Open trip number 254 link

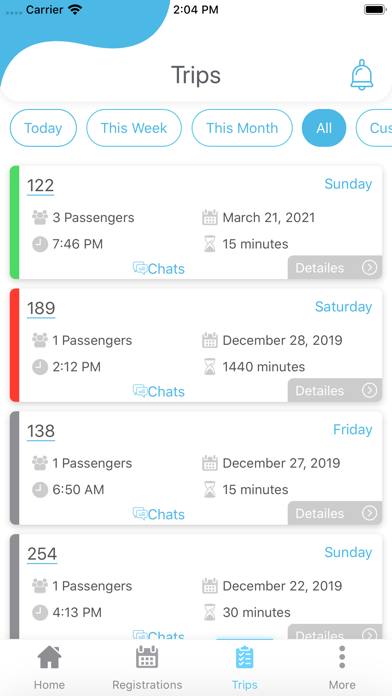coord(42,554)
